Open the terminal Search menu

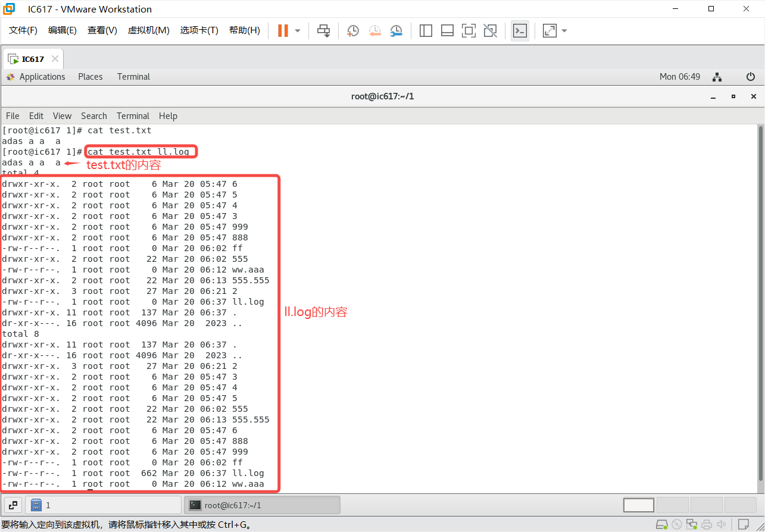(x=94, y=116)
